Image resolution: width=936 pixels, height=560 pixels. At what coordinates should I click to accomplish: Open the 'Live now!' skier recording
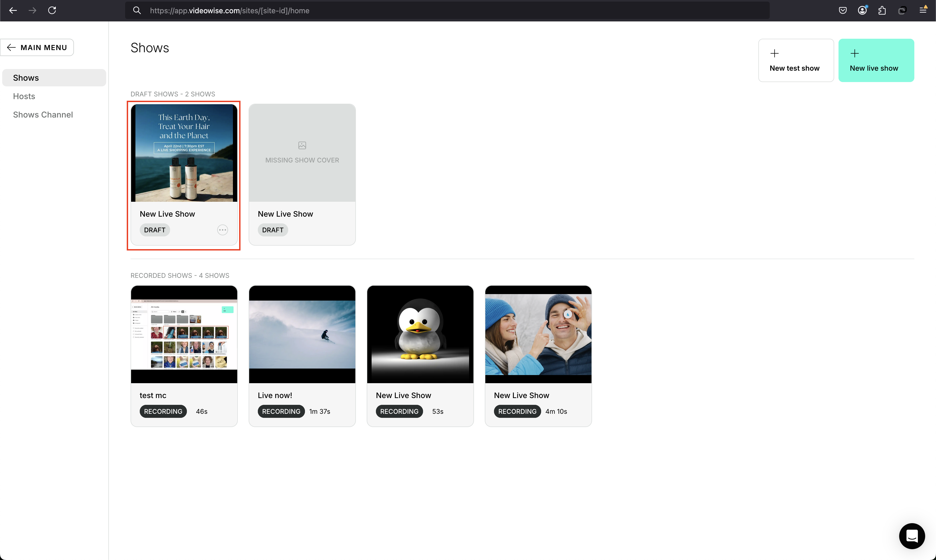[302, 334]
